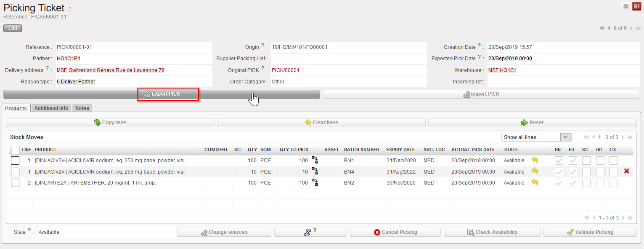
Task: Open the Additional info tab
Action: click(x=51, y=108)
